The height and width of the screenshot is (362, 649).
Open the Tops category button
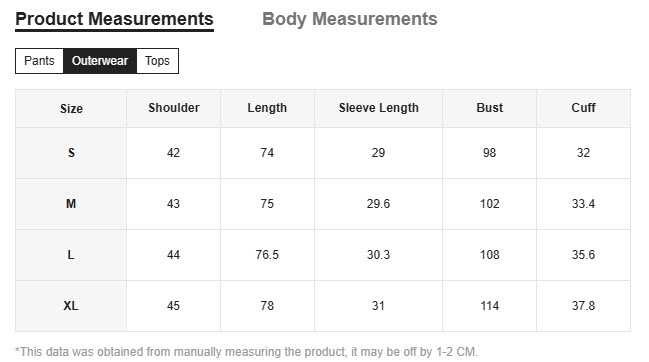[157, 61]
